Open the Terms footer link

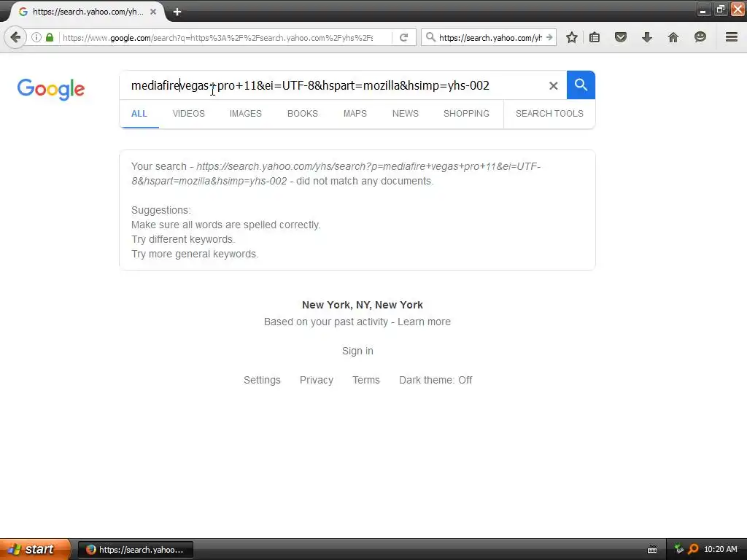pos(366,380)
